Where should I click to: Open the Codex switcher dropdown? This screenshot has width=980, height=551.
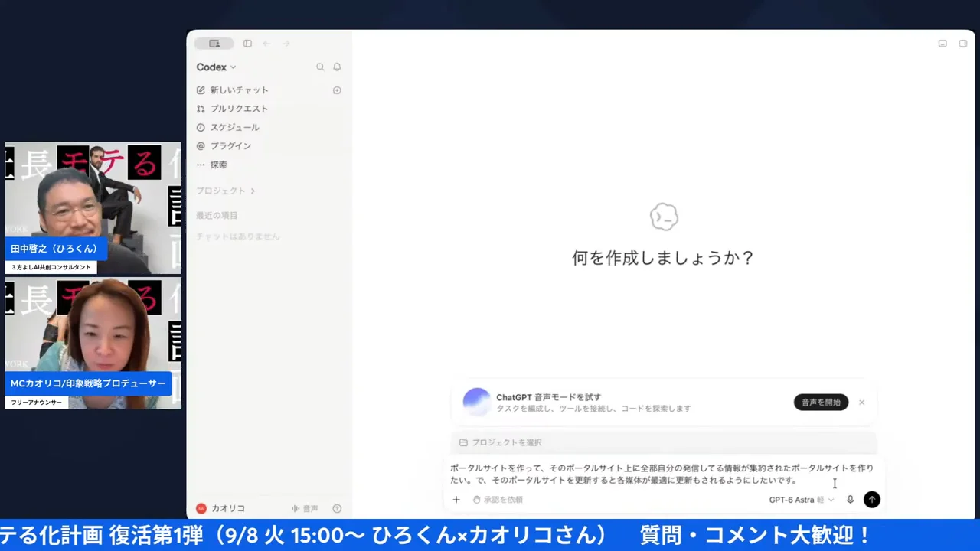tap(216, 67)
